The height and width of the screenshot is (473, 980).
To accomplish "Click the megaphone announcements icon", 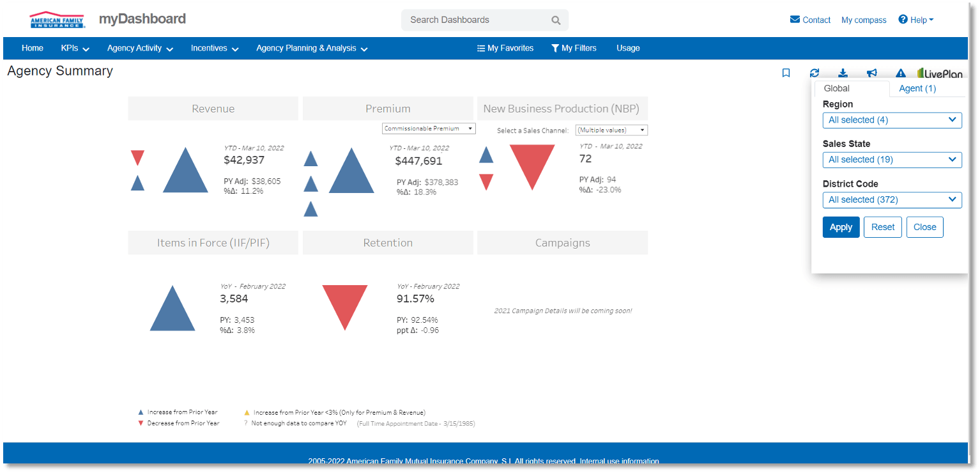I will (x=871, y=73).
